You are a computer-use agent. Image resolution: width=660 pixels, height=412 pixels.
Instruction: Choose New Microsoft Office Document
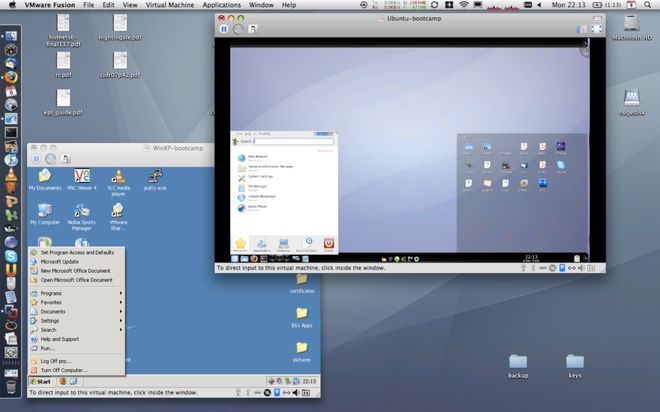pos(77,271)
